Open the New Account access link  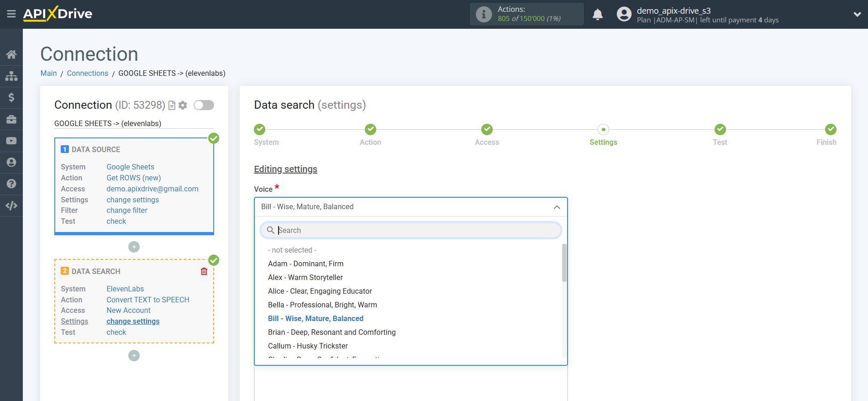coord(129,310)
